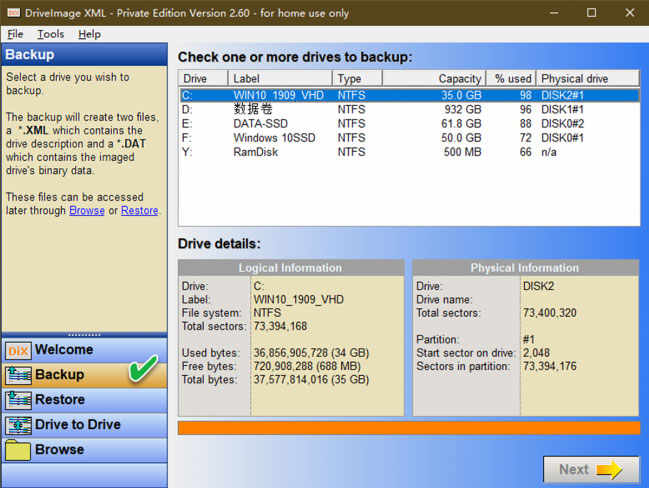Sort by the Label column header
649x488 pixels.
click(x=280, y=78)
